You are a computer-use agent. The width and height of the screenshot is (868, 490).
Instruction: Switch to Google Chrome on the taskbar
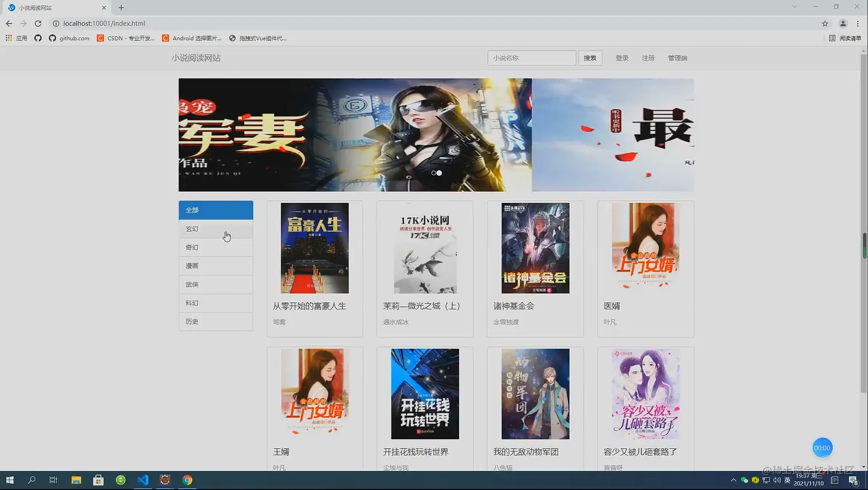tap(187, 480)
